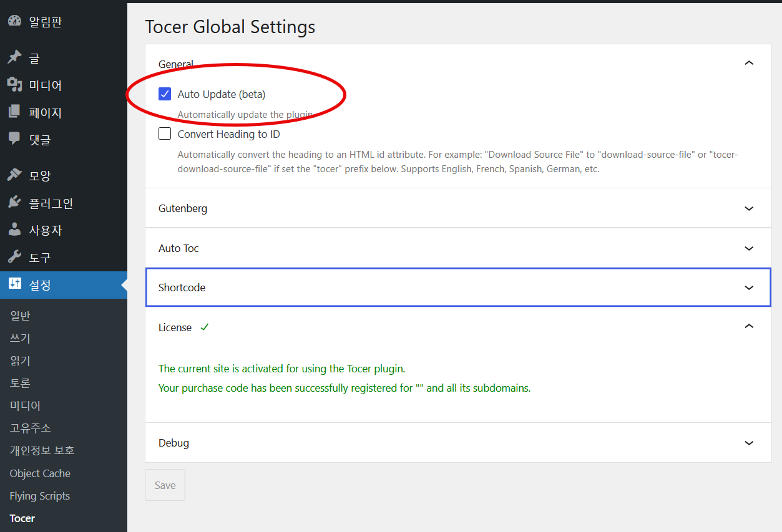The image size is (782, 532).
Task: Open the Flying Scripts settings page
Action: pyautogui.click(x=39, y=495)
